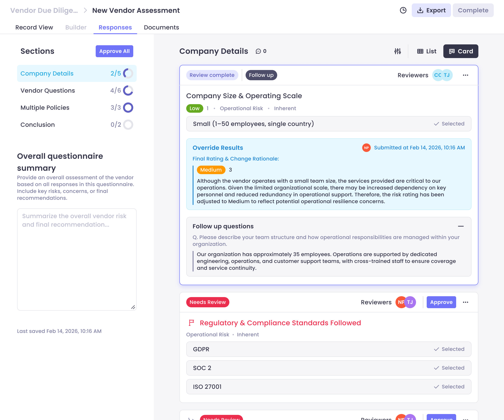Open more options on Company Size card

(x=466, y=75)
